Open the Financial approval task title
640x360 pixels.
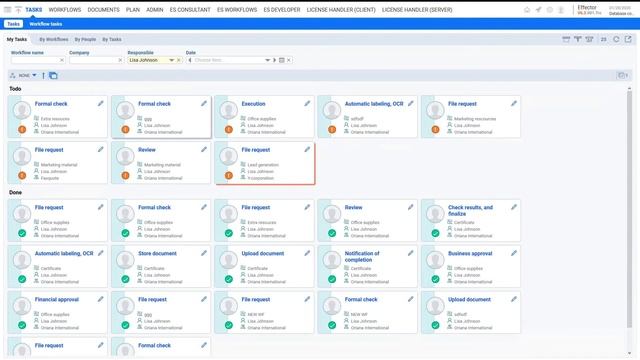57,300
